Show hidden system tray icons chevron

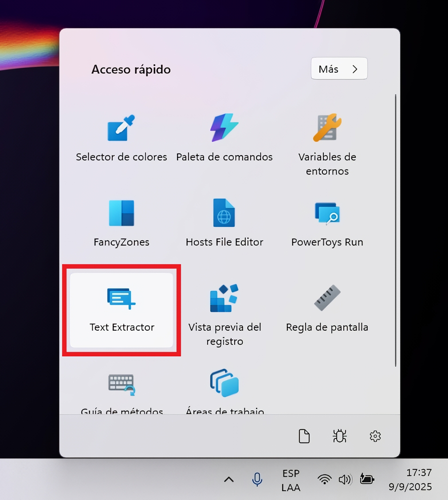coord(229,479)
